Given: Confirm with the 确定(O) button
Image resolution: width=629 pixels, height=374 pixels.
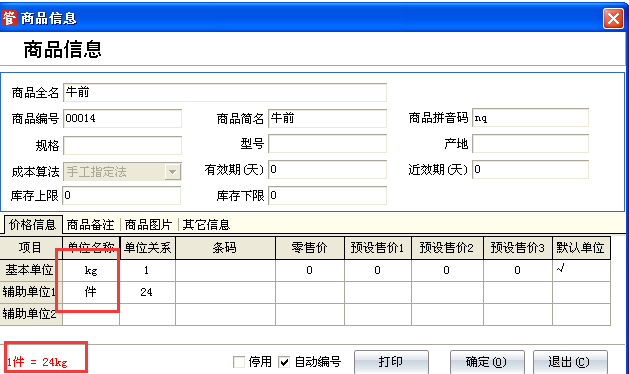Looking at the screenshot, I should (487, 362).
